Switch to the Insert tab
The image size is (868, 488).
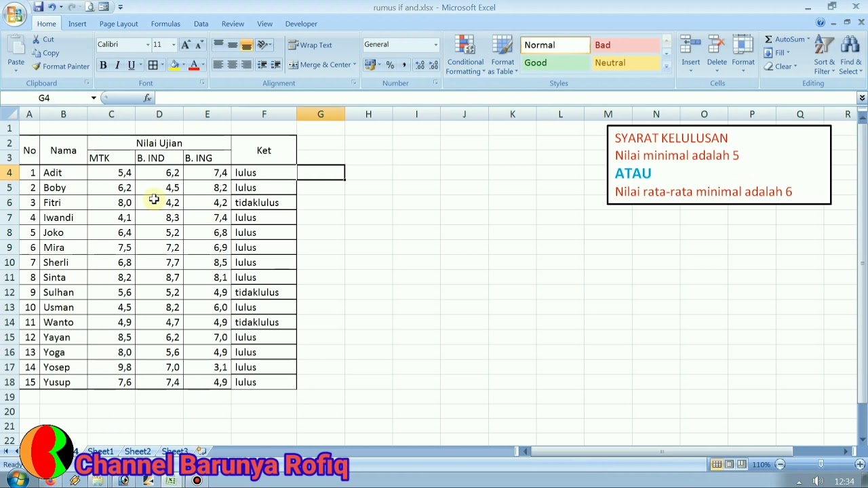click(x=77, y=24)
